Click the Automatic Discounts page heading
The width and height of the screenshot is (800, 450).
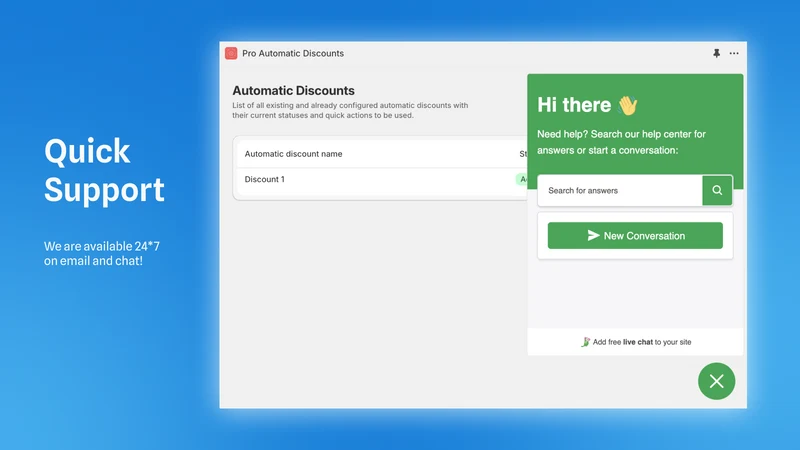[x=293, y=90]
